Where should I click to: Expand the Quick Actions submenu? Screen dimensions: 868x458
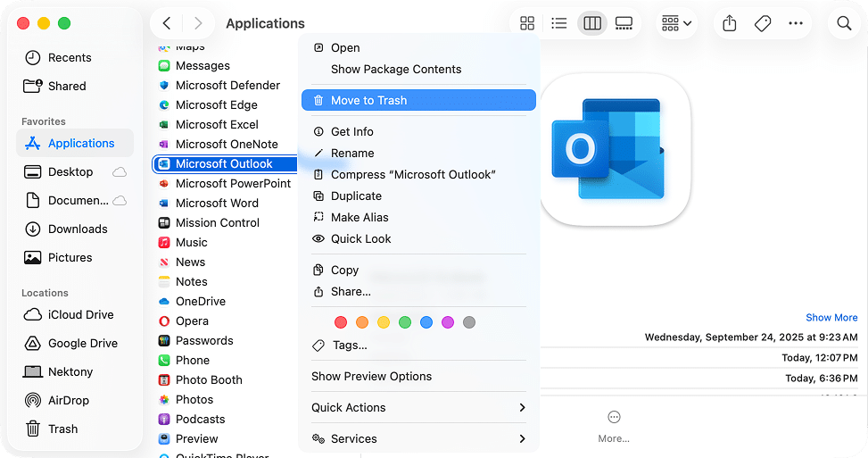point(418,408)
